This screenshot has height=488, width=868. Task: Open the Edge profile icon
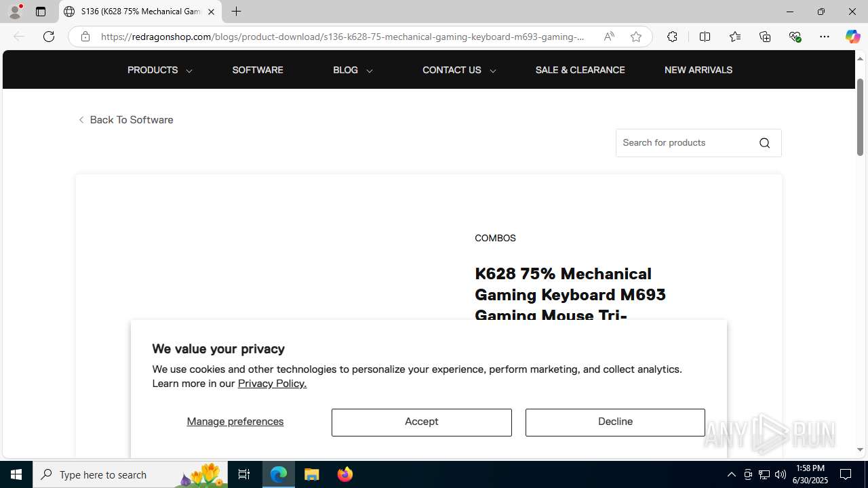(15, 12)
